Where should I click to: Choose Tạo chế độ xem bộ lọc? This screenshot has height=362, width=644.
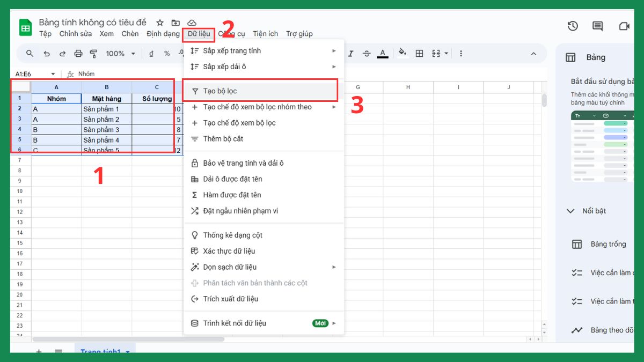(264, 123)
